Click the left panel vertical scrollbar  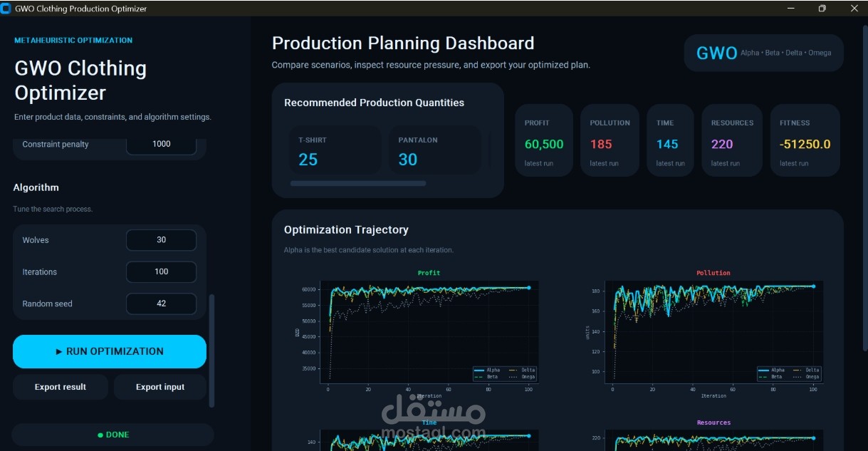pyautogui.click(x=211, y=351)
